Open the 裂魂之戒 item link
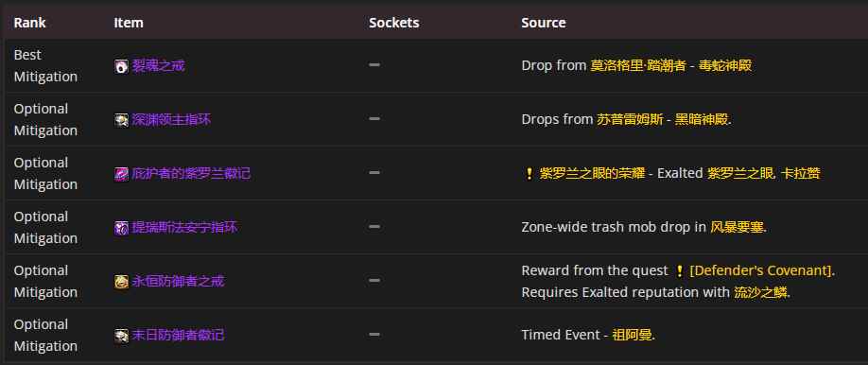868x365 pixels. click(158, 66)
